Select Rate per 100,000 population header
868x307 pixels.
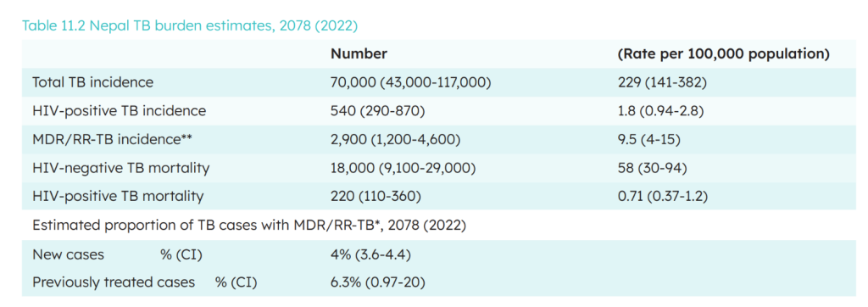[x=723, y=54]
